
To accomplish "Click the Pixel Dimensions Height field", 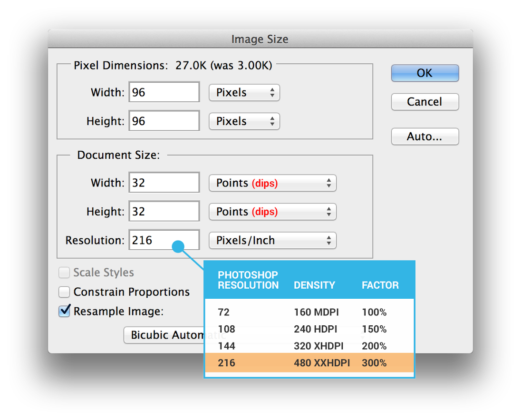I will (x=164, y=121).
